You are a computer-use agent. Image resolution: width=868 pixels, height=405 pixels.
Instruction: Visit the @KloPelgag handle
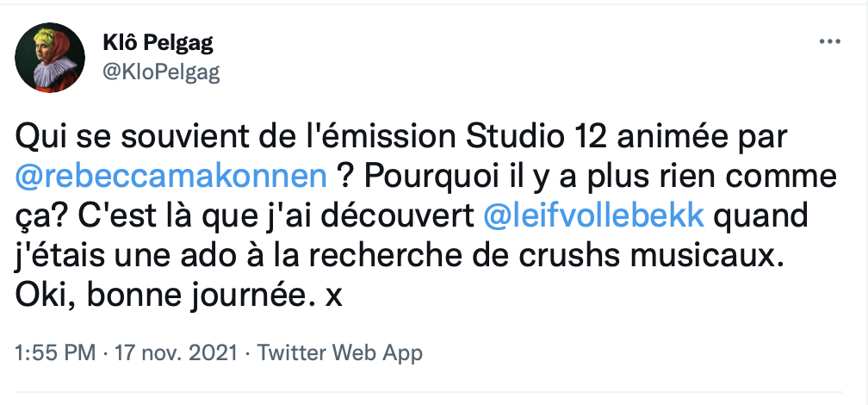[161, 72]
